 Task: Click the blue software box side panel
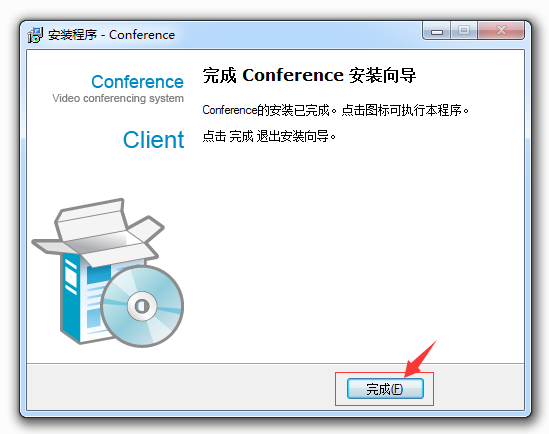click(71, 299)
